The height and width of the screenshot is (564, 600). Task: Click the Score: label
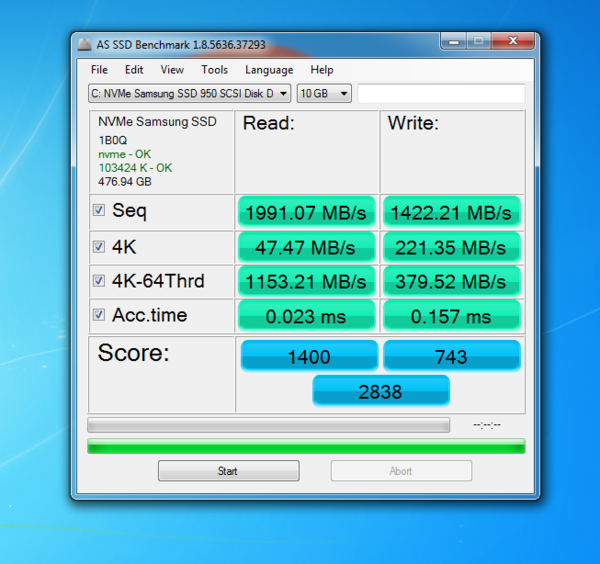click(133, 352)
